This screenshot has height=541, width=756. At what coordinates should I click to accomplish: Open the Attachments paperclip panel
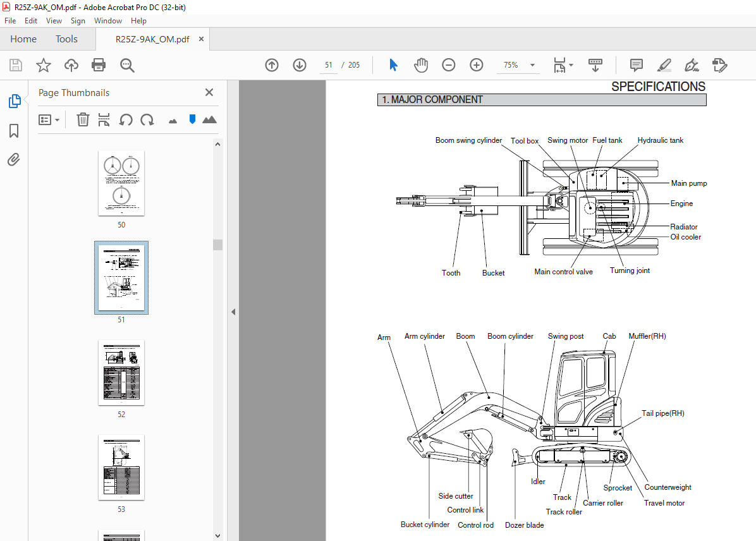click(14, 160)
